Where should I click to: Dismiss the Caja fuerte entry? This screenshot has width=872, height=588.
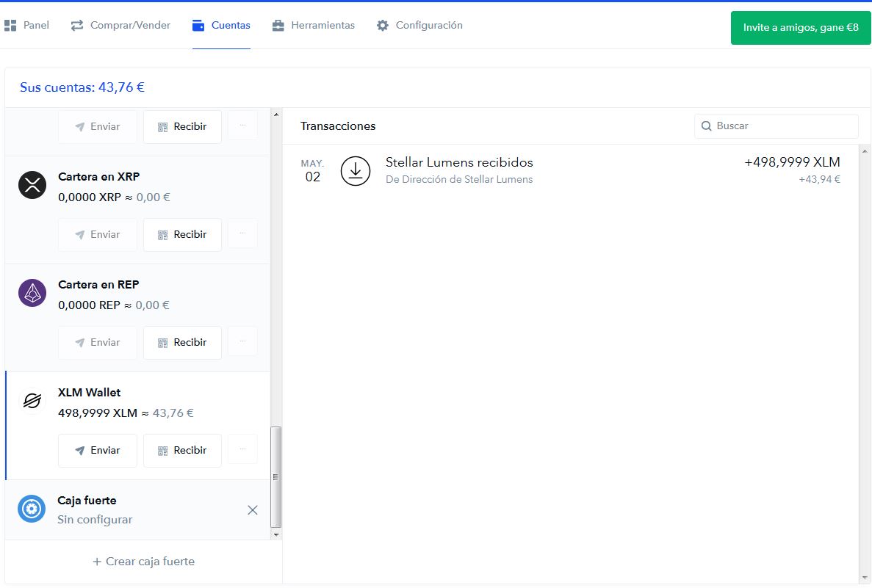pos(253,510)
